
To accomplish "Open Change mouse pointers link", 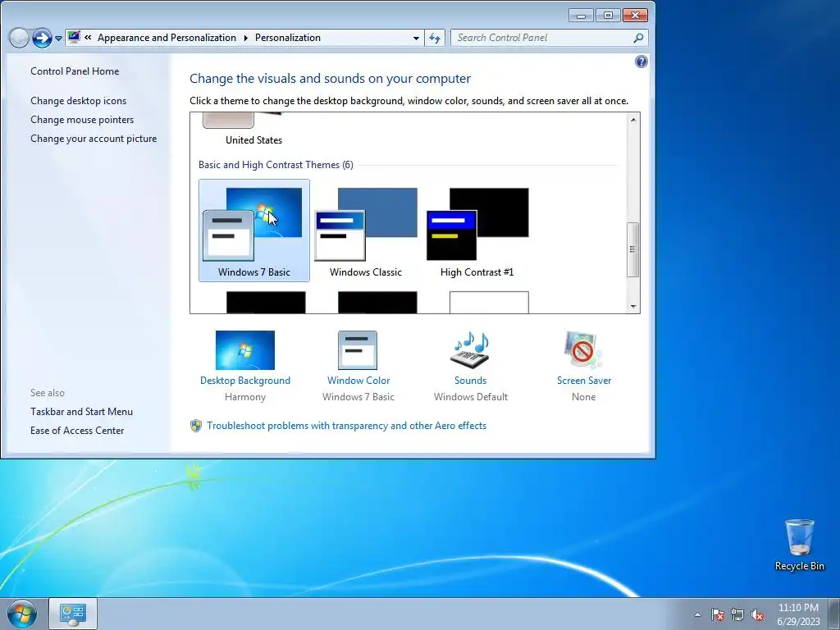I will 82,120.
